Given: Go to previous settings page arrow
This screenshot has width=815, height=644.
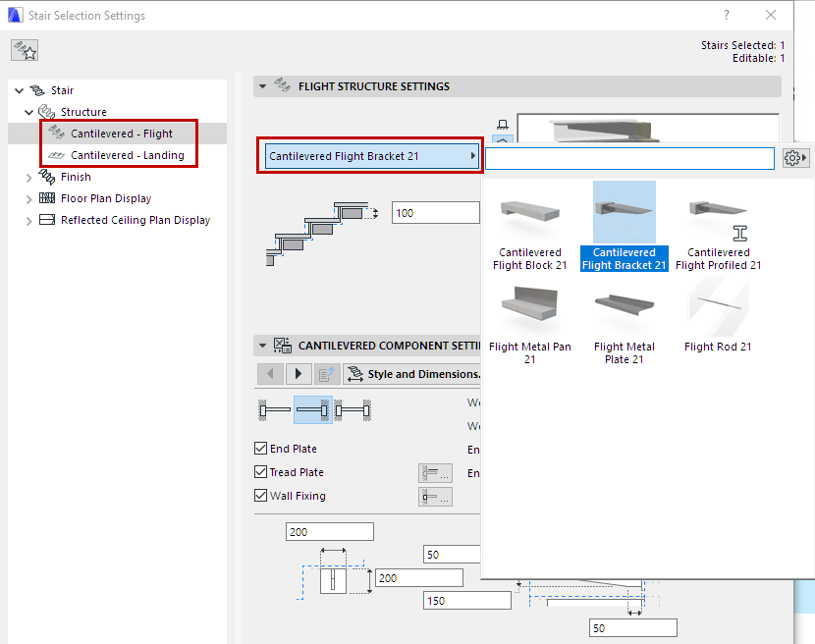Looking at the screenshot, I should coord(270,374).
